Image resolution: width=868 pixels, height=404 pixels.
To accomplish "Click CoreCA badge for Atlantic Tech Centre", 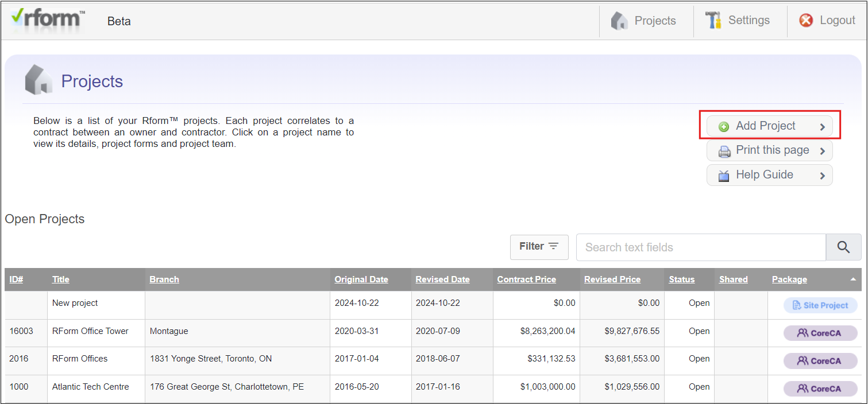I will pos(820,389).
